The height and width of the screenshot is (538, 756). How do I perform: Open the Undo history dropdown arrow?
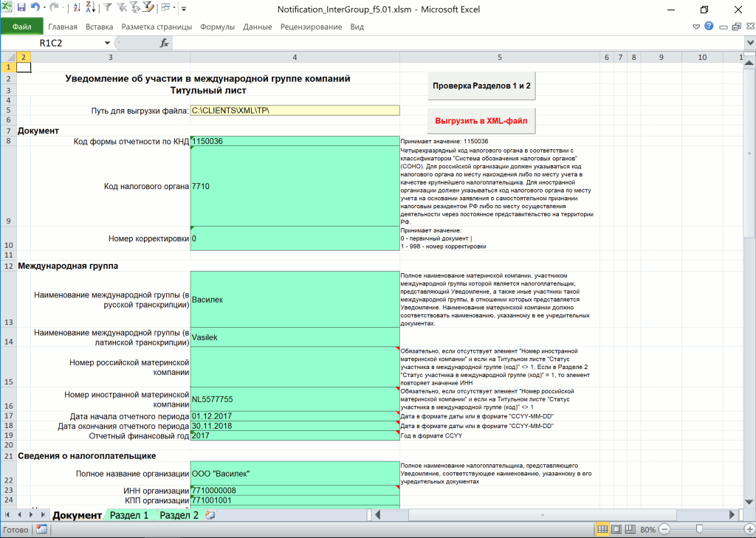[x=44, y=8]
